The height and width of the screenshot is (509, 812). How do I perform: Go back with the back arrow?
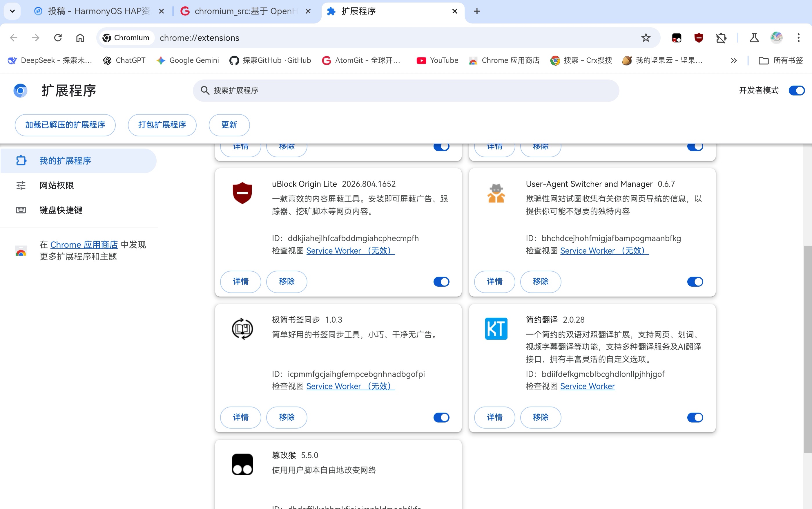point(14,38)
